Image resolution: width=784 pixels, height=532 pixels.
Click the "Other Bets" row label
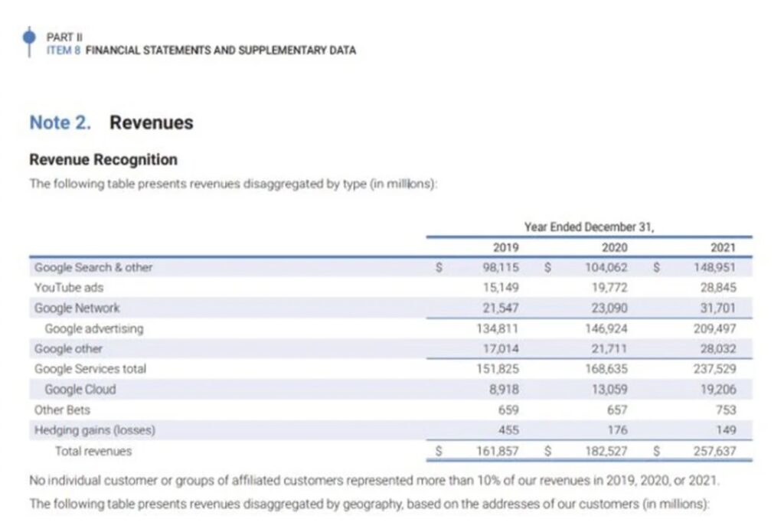coord(63,410)
